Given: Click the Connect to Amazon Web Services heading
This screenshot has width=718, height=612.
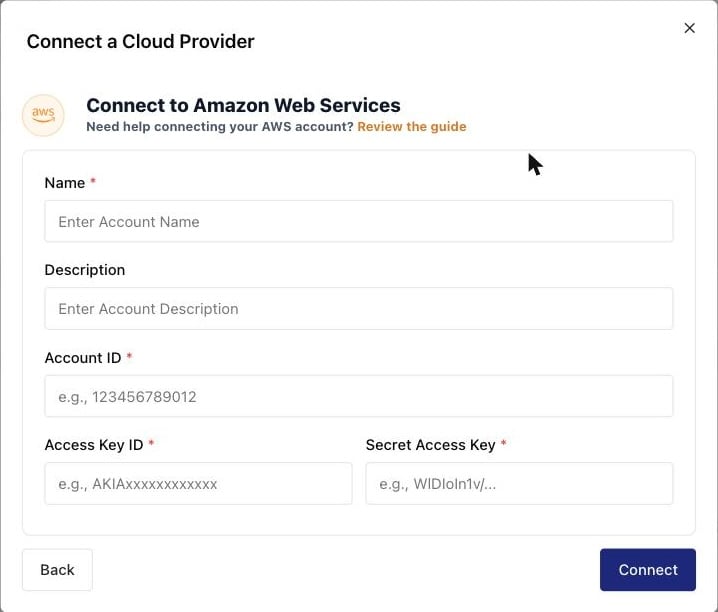Looking at the screenshot, I should [x=243, y=105].
